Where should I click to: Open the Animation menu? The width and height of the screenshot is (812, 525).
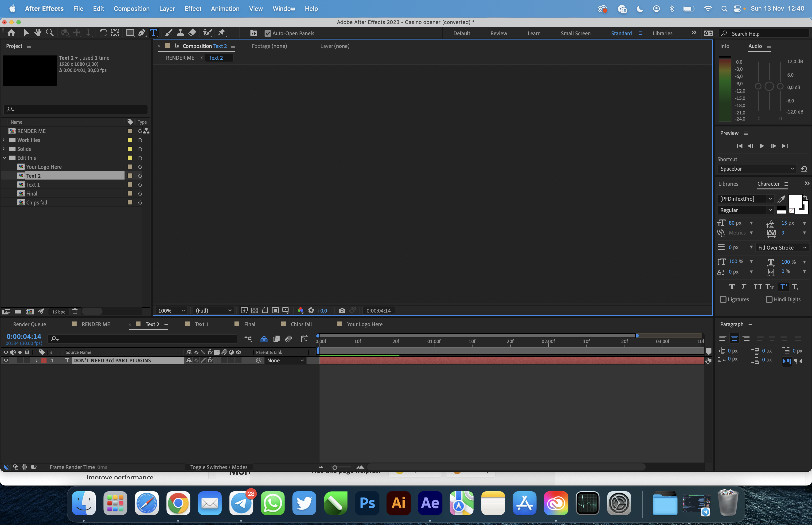pyautogui.click(x=225, y=8)
